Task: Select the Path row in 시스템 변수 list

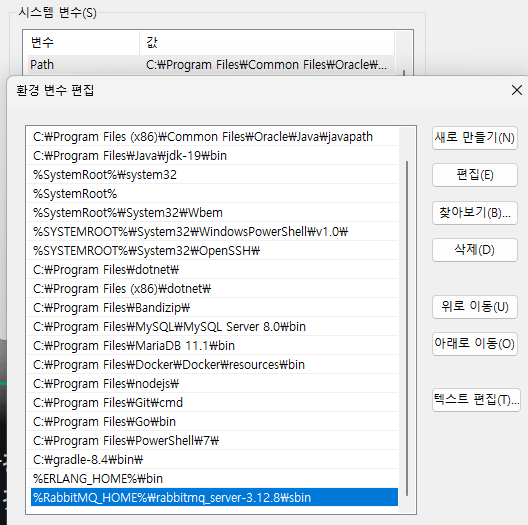Action: click(x=211, y=65)
